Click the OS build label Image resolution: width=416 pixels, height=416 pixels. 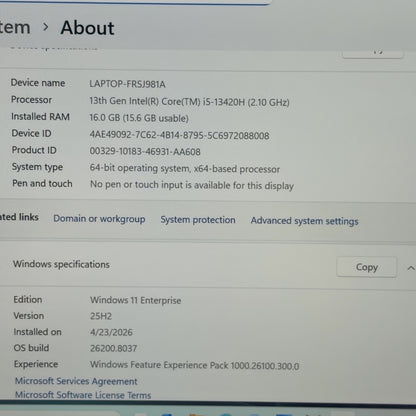31,348
